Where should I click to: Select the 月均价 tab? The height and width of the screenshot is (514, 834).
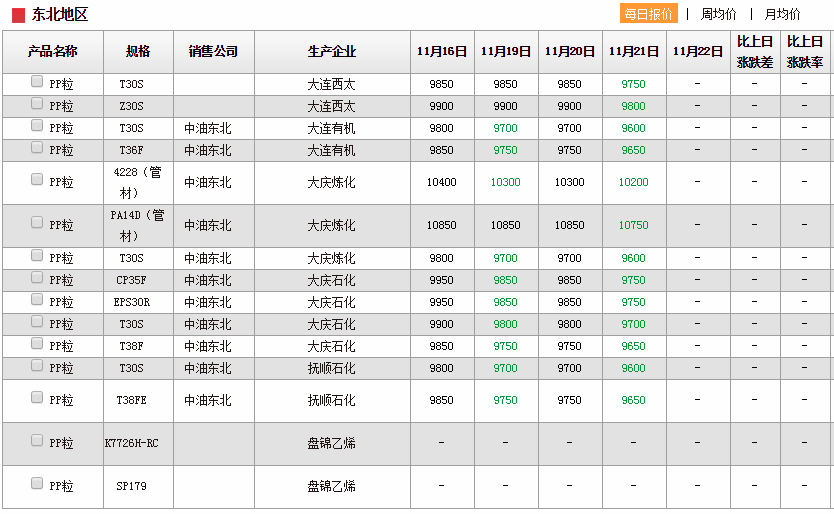(782, 14)
